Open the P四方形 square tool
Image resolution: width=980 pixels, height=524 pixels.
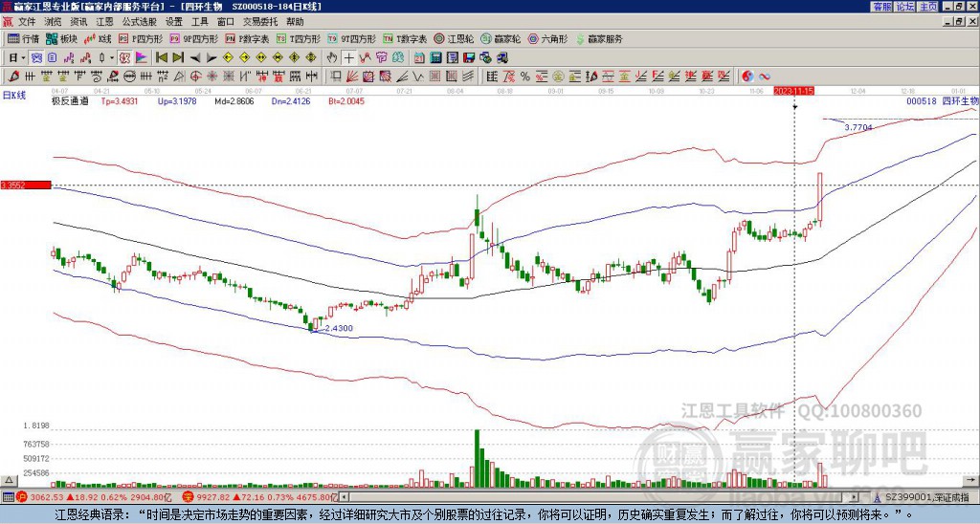tap(141, 38)
